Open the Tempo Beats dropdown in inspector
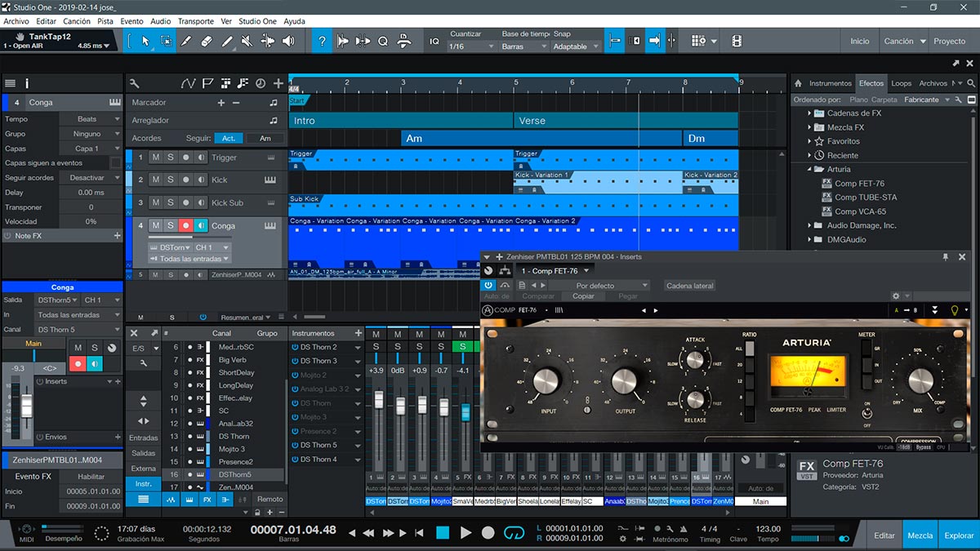980x551 pixels. click(x=90, y=119)
